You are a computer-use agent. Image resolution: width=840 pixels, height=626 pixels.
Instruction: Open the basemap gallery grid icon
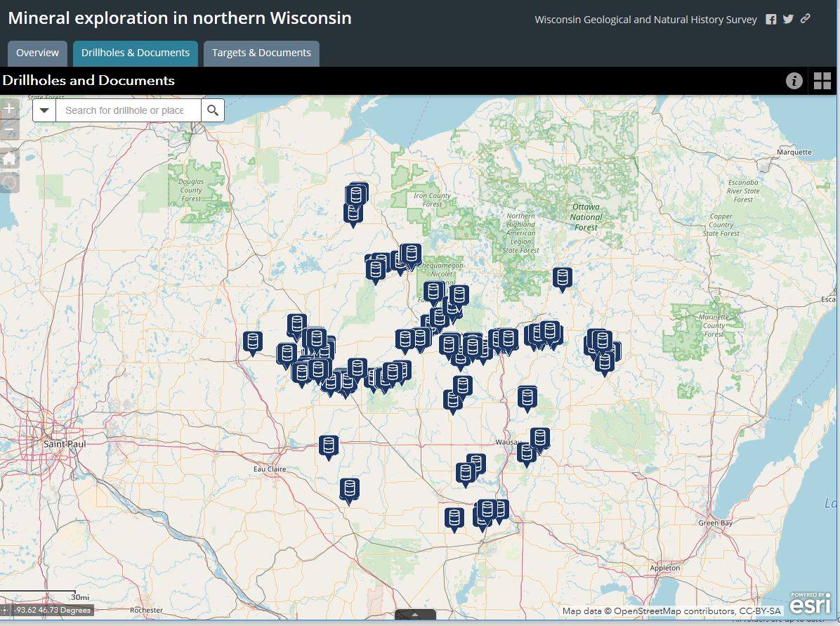point(822,80)
